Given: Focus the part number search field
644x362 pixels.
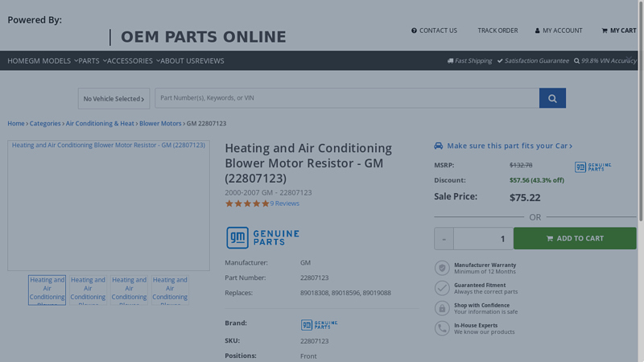Looking at the screenshot, I should [x=347, y=98].
